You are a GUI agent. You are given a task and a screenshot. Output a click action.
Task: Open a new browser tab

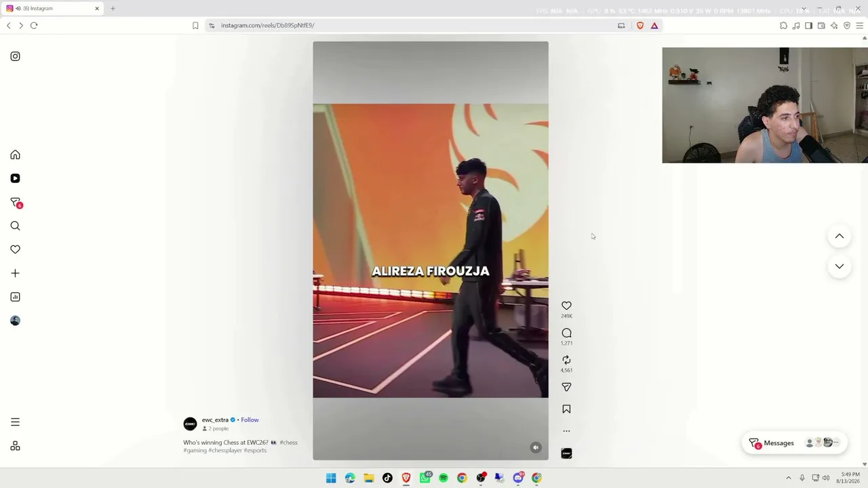(113, 8)
